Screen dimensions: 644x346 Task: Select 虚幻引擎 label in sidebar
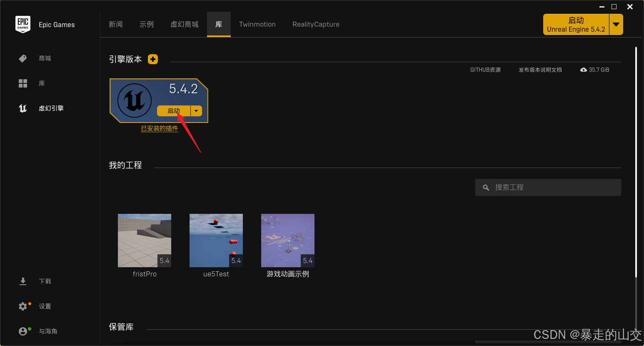[51, 108]
